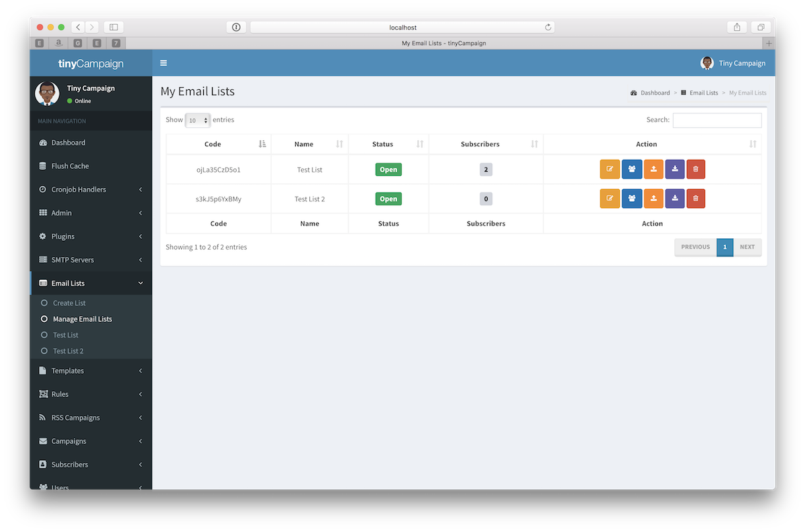Click the orange upload icon for Test List 2

653,199
